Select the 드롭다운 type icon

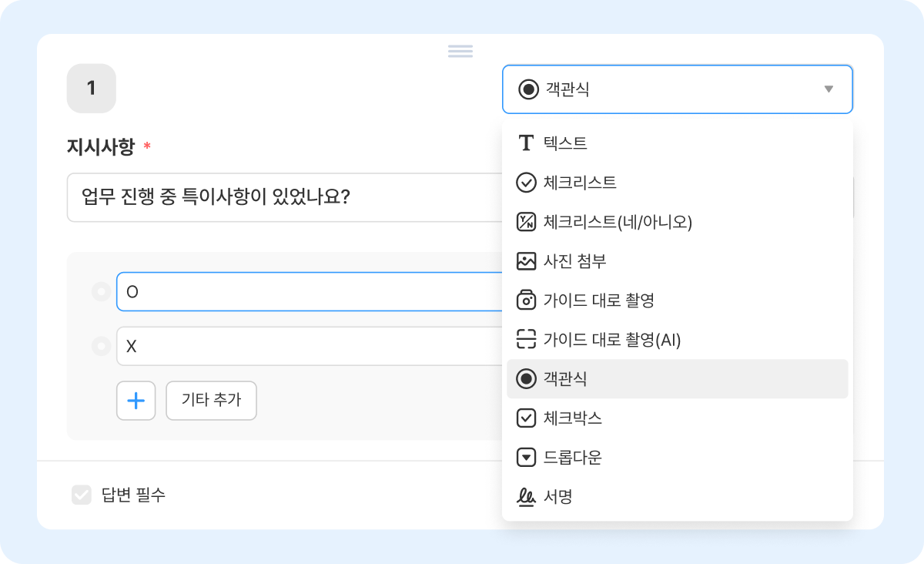pyautogui.click(x=526, y=458)
